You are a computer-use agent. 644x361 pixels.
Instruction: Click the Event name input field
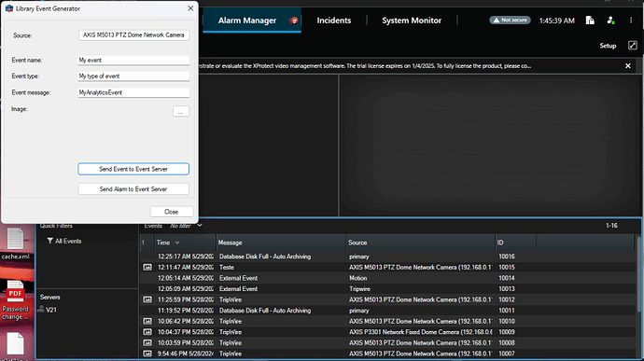point(133,60)
